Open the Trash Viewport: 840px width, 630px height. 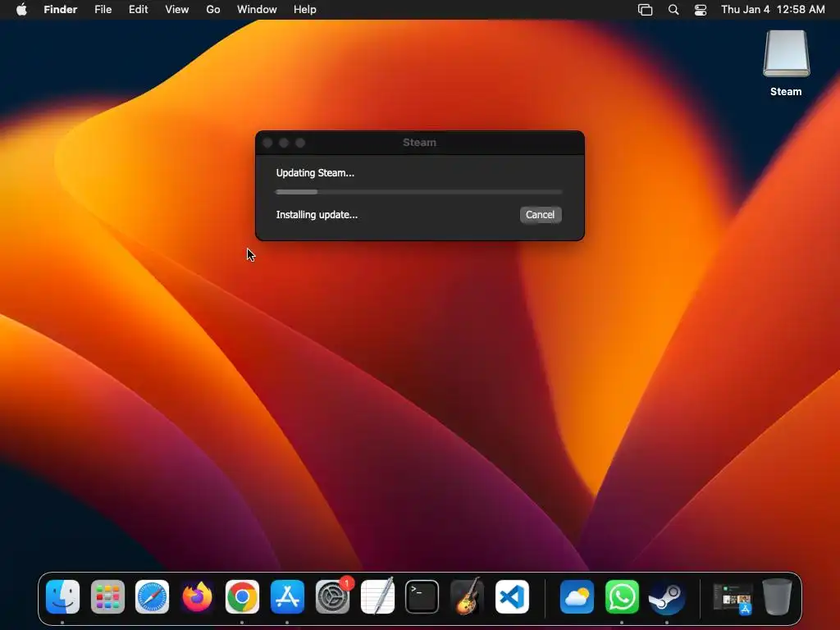click(777, 597)
